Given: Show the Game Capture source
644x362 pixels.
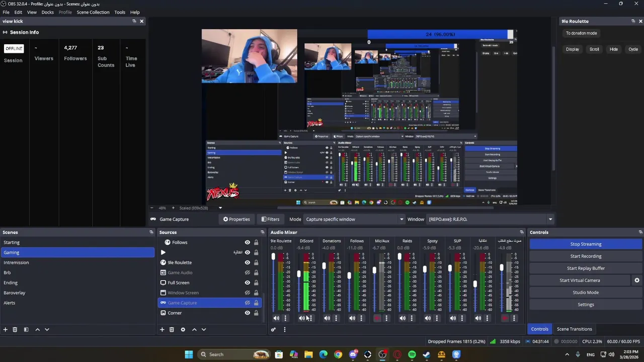Looking at the screenshot, I should [x=247, y=303].
